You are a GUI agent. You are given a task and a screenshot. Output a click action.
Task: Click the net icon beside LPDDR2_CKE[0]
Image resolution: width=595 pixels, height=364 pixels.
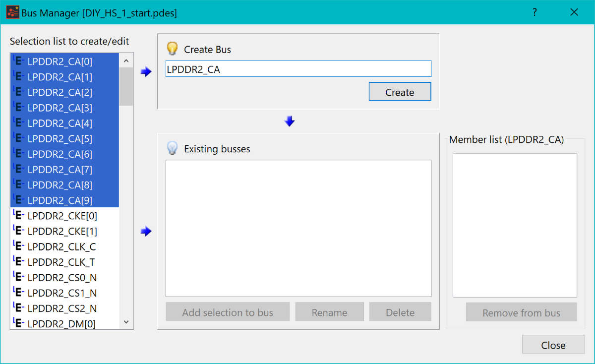tap(18, 215)
